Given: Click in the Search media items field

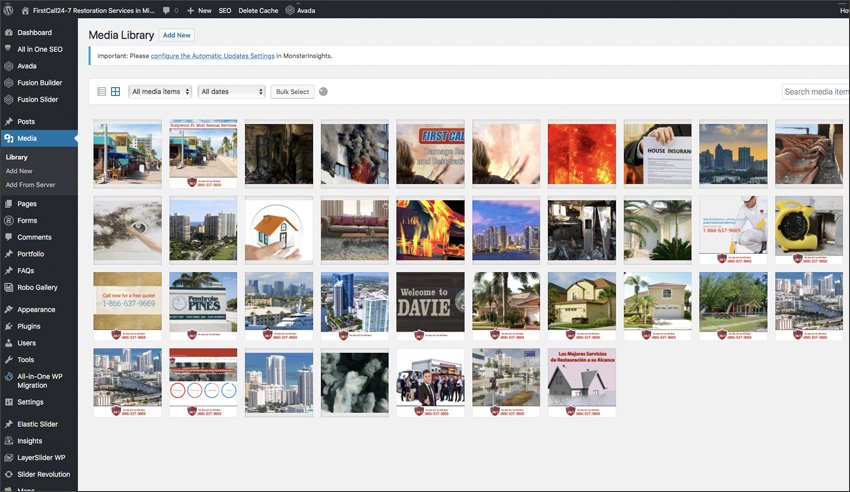Looking at the screenshot, I should pyautogui.click(x=815, y=92).
